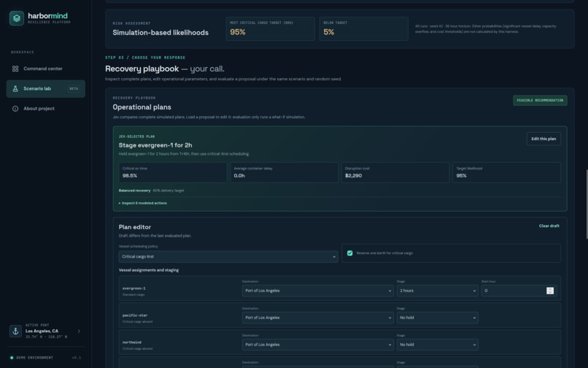588x368 pixels.
Task: Click the Operational plans heading
Action: pos(142,107)
